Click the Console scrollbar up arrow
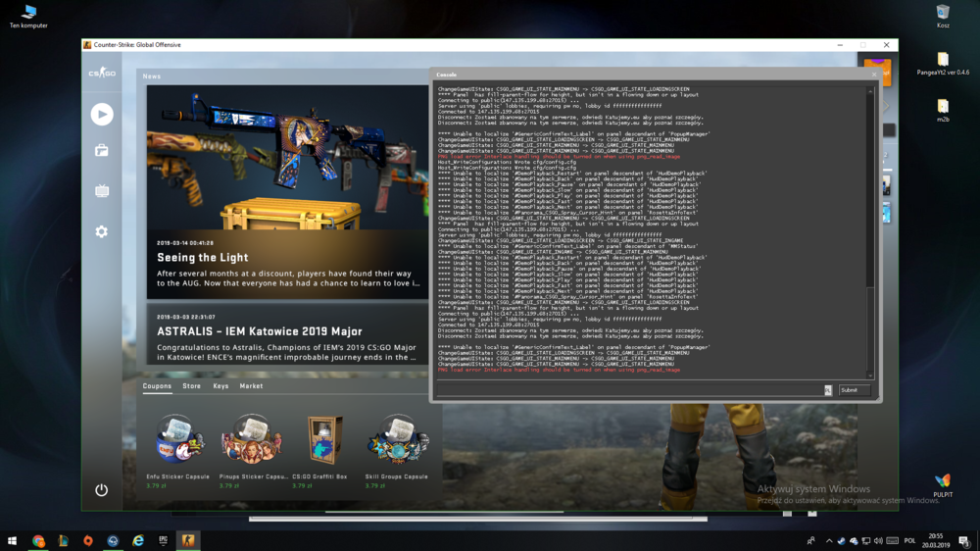980x551 pixels. [x=870, y=91]
